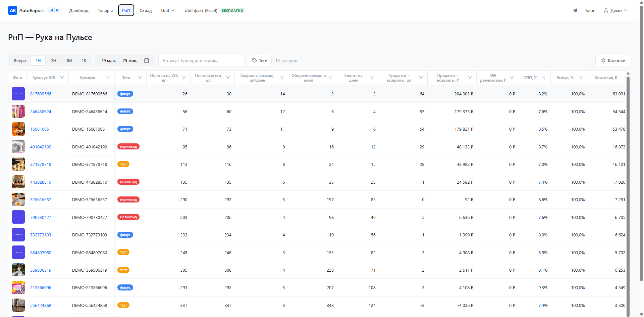This screenshot has width=644, height=317.
Task: Go to the Дашборд tab
Action: tap(79, 10)
